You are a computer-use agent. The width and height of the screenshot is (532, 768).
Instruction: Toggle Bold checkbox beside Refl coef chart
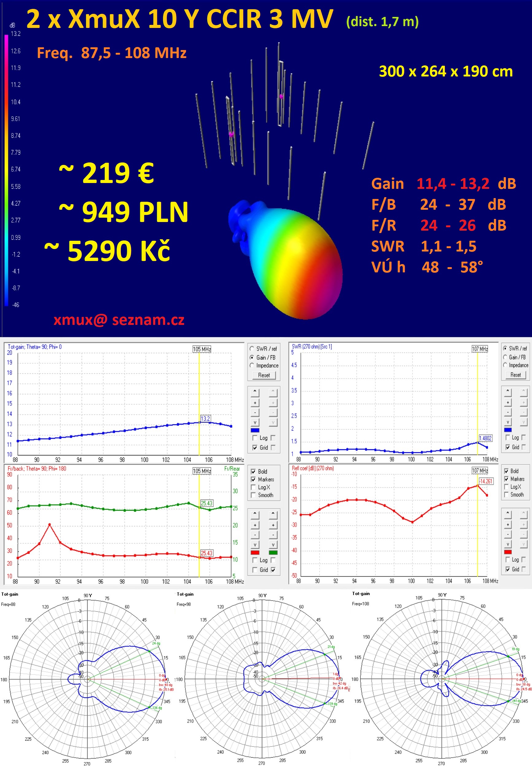pos(506,471)
